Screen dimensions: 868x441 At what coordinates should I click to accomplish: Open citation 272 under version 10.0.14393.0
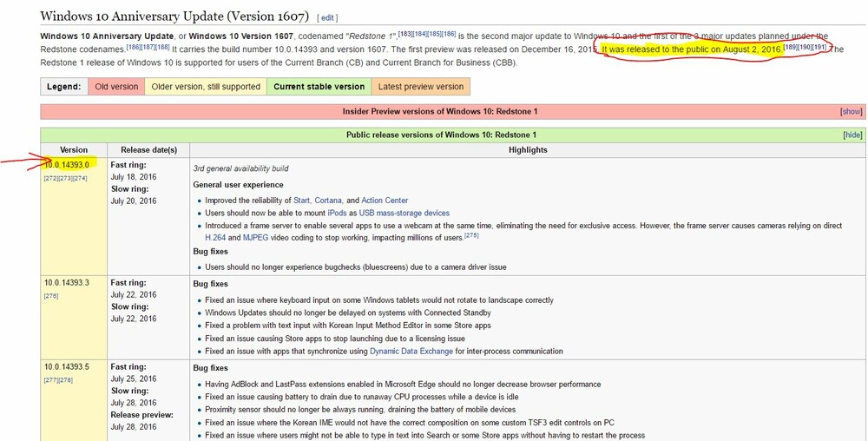tap(50, 178)
